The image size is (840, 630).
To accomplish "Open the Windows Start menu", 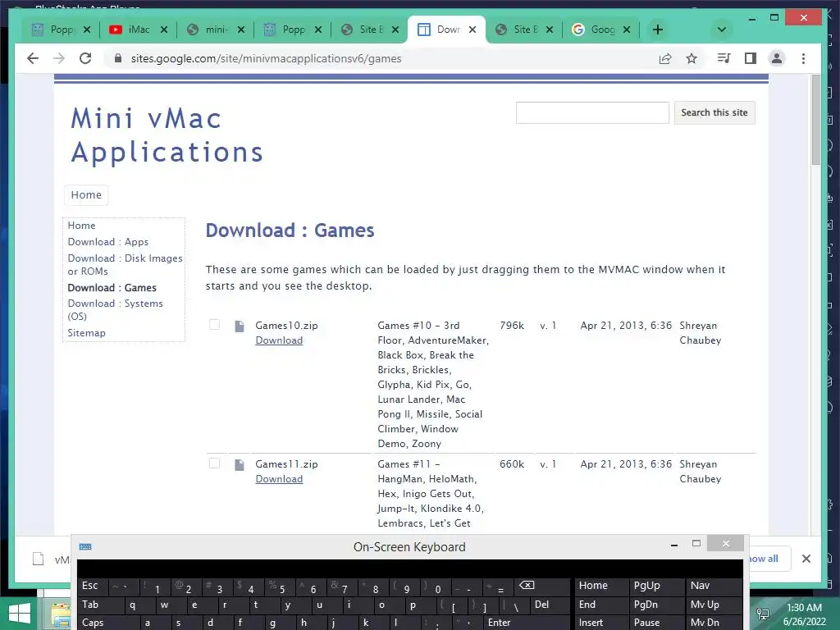I will 20,614.
